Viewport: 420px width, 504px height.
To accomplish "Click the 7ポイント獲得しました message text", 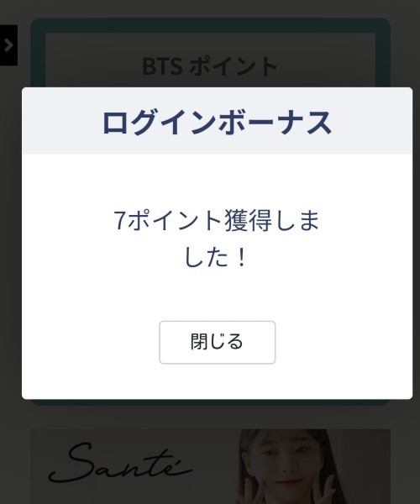I will [x=217, y=239].
